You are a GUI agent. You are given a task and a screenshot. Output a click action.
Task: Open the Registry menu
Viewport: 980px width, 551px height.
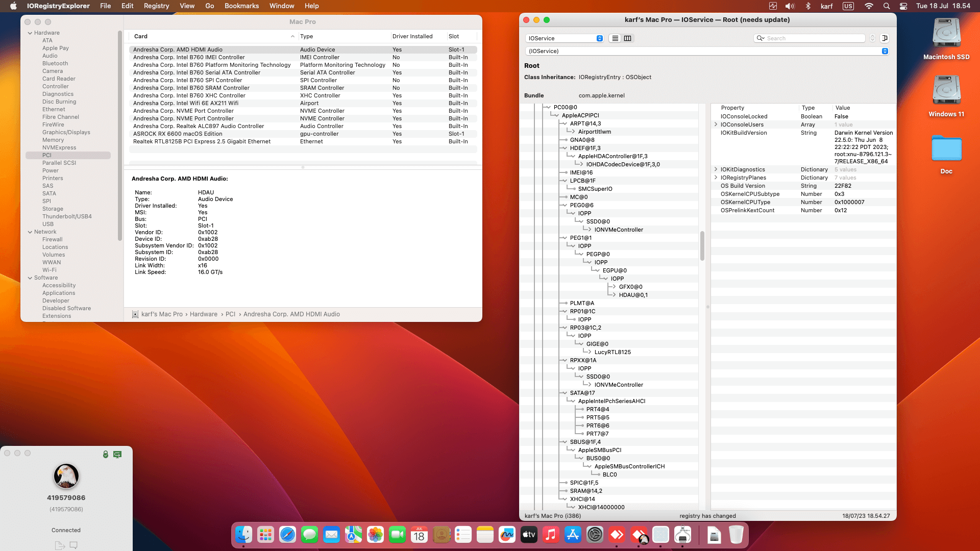click(156, 6)
